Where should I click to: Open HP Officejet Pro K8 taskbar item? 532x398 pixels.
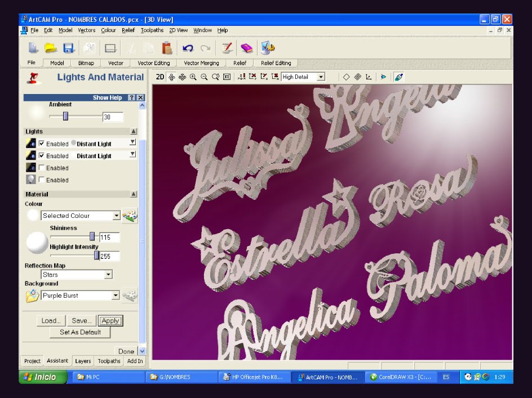coord(254,377)
